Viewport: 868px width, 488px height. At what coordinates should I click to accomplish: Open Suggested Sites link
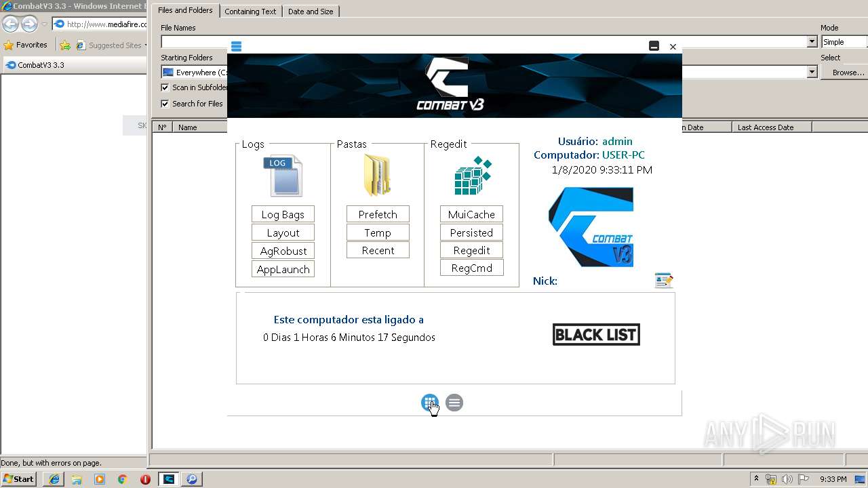[x=111, y=45]
